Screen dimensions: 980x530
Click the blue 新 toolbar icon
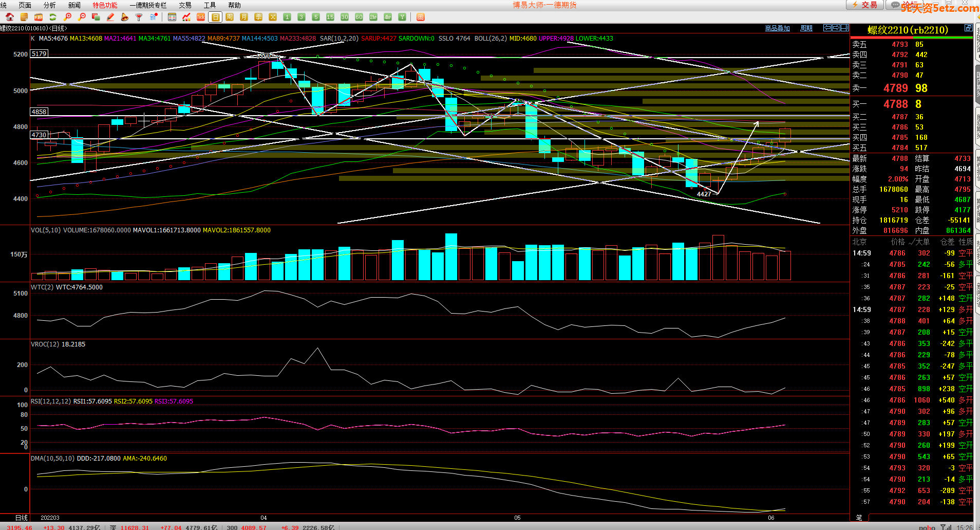pos(153,17)
